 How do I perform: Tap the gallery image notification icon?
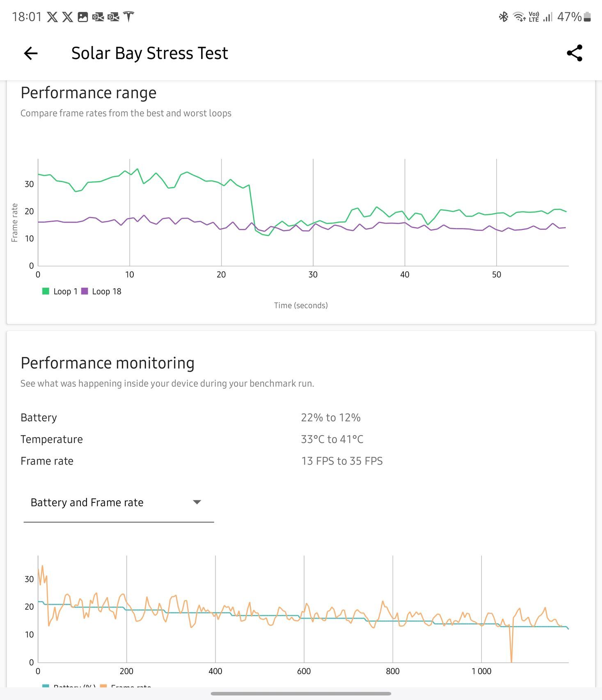pos(83,17)
